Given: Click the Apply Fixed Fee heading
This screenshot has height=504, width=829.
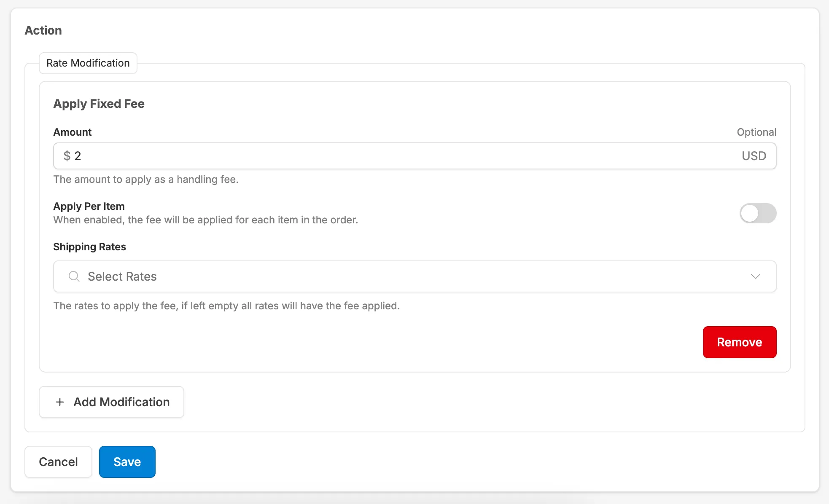Looking at the screenshot, I should coord(99,104).
